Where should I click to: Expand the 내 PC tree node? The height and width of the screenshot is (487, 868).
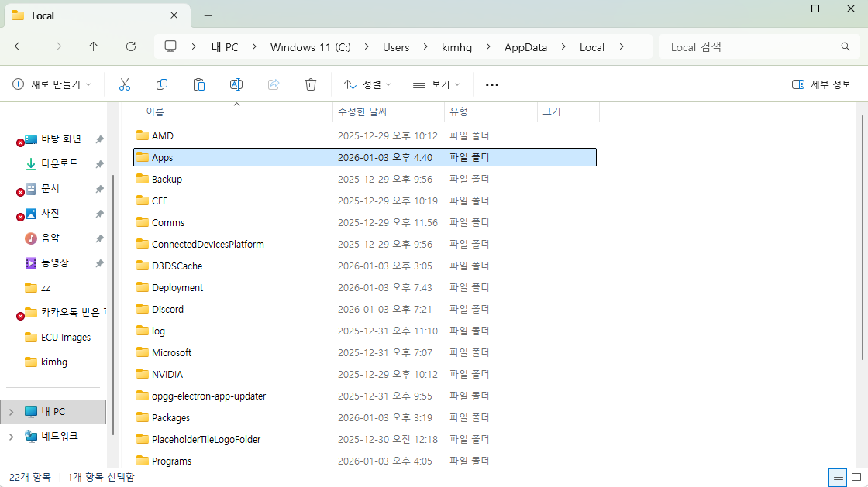(x=11, y=412)
